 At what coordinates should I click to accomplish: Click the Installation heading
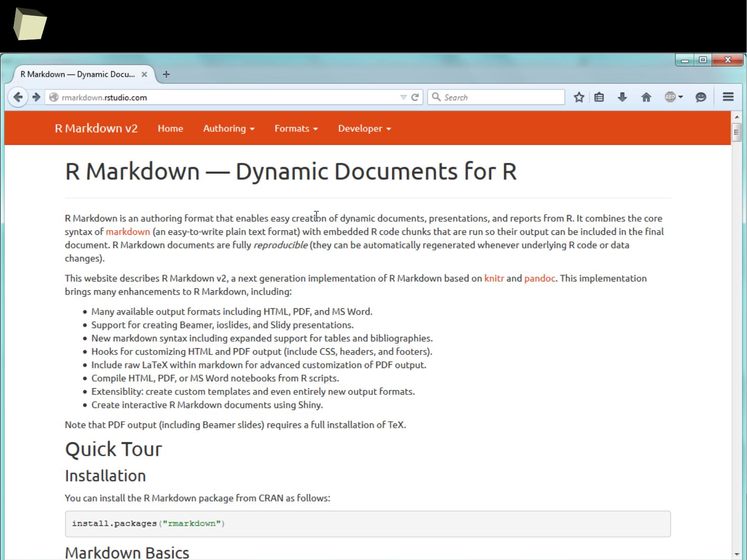pyautogui.click(x=105, y=476)
